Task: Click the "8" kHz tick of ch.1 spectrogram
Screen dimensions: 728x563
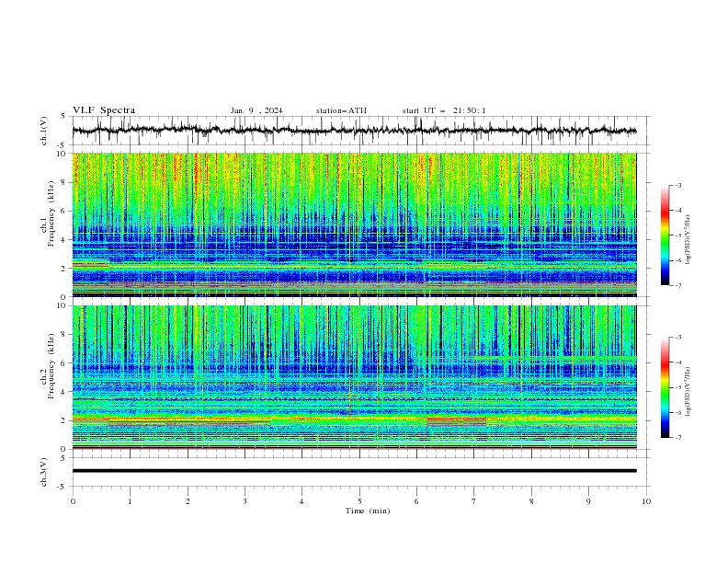Action: point(64,182)
